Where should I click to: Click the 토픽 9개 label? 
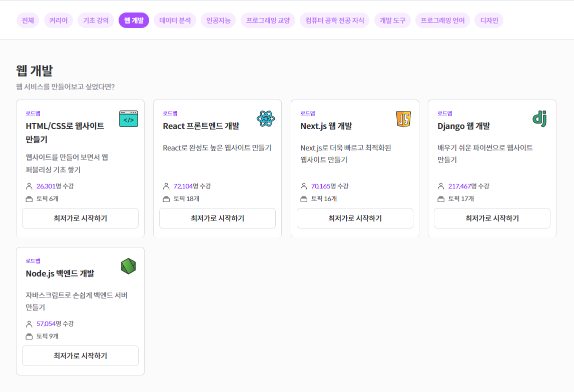coord(47,336)
